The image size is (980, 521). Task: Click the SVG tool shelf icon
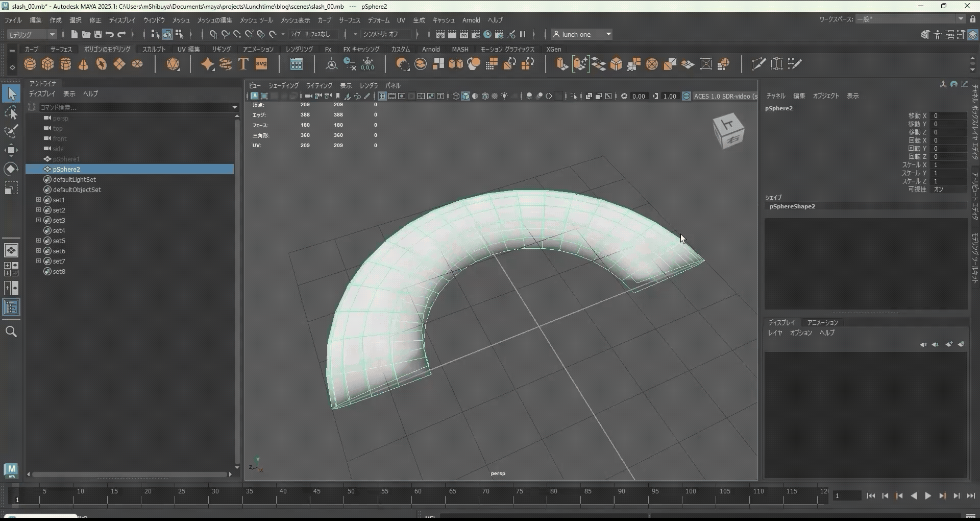(x=261, y=64)
